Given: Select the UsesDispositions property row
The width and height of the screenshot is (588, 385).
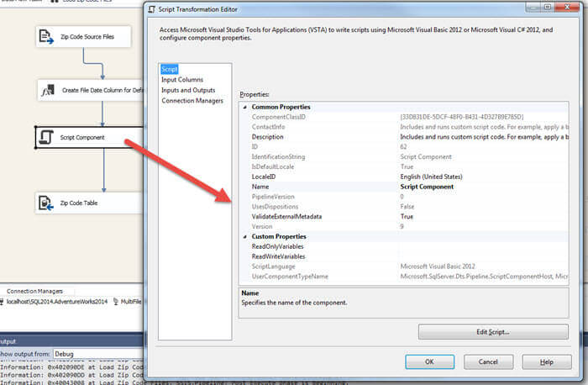Looking at the screenshot, I should pyautogui.click(x=404, y=207).
